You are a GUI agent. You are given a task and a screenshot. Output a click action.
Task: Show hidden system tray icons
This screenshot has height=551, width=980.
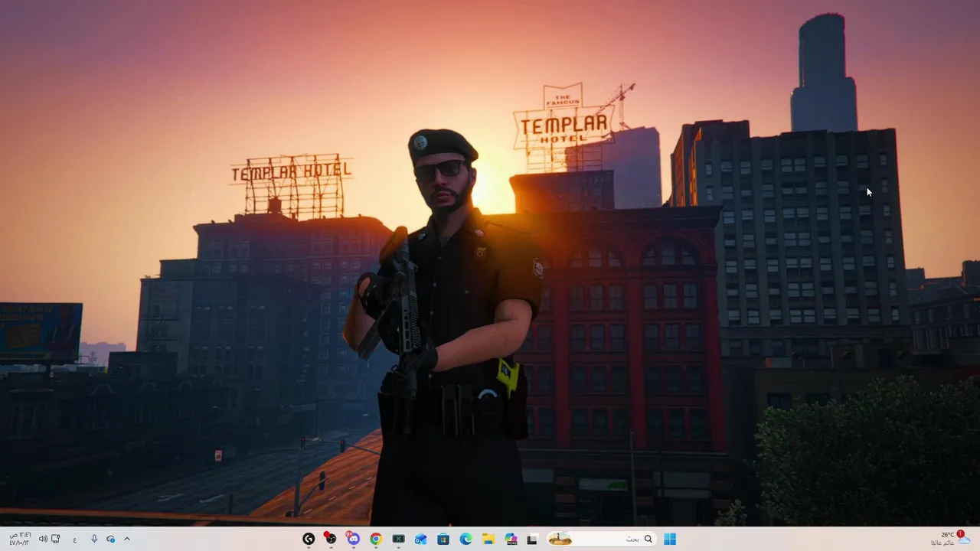tap(127, 539)
